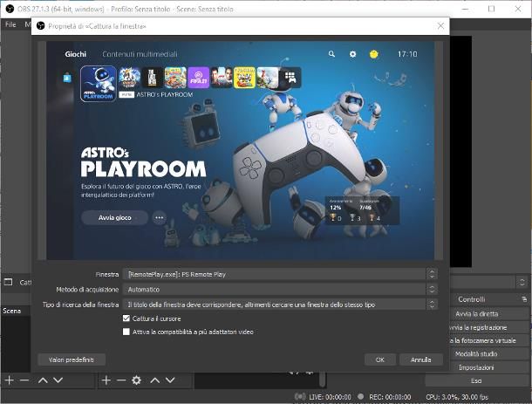Open the File menu in OBS
532x404 pixels.
tap(10, 24)
